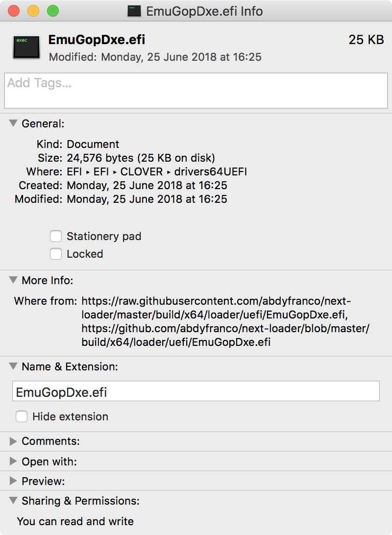
Task: Click the Add Tags field
Action: 196,91
